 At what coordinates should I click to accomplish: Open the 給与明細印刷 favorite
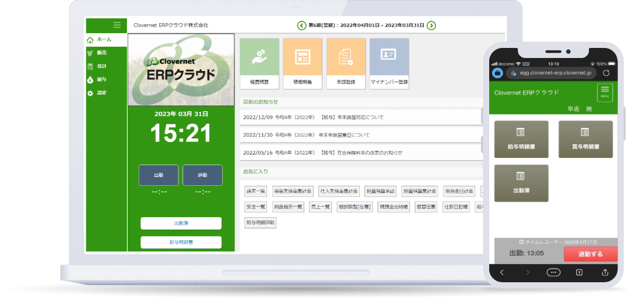pyautogui.click(x=261, y=222)
